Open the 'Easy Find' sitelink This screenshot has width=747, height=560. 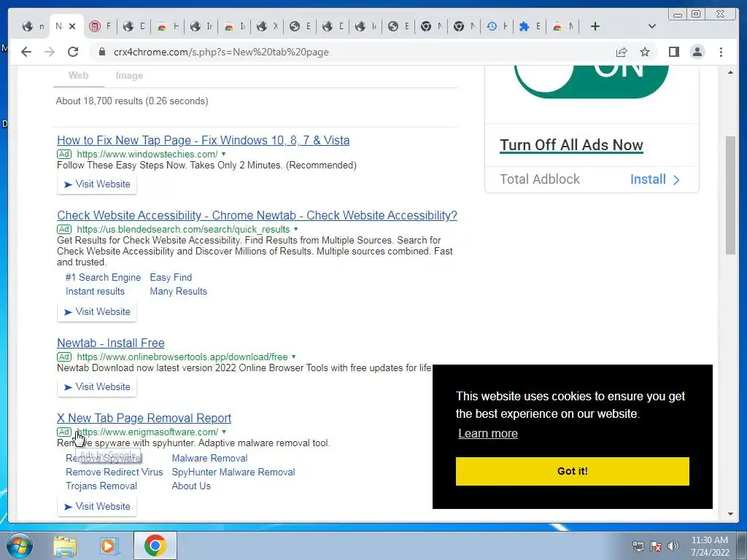coord(171,277)
